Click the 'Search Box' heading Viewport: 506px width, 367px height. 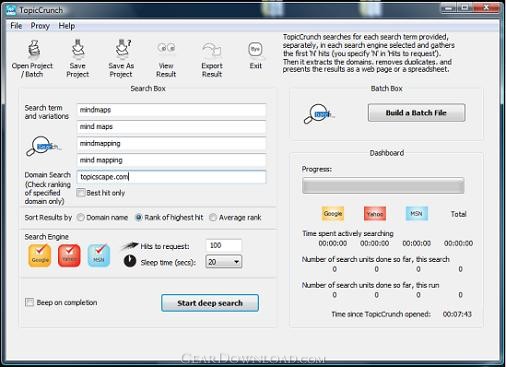(x=148, y=88)
